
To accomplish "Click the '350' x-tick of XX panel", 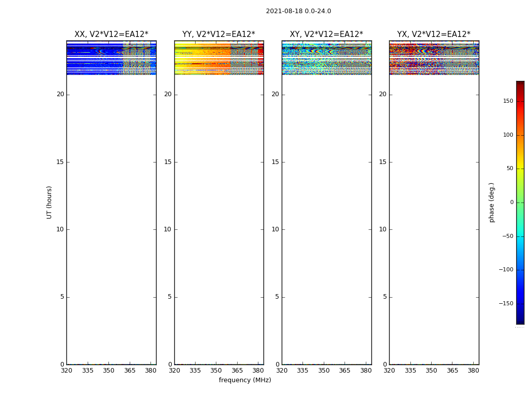I will click(108, 371).
